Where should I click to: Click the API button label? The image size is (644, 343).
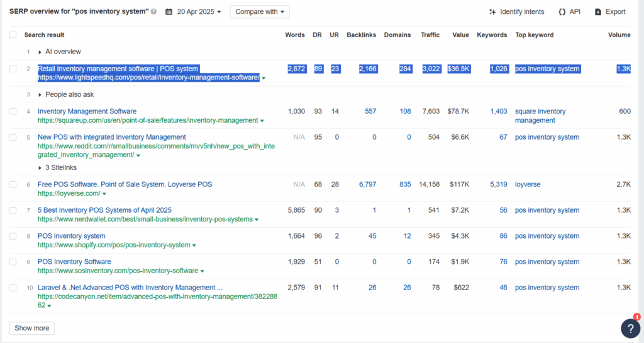tap(575, 12)
